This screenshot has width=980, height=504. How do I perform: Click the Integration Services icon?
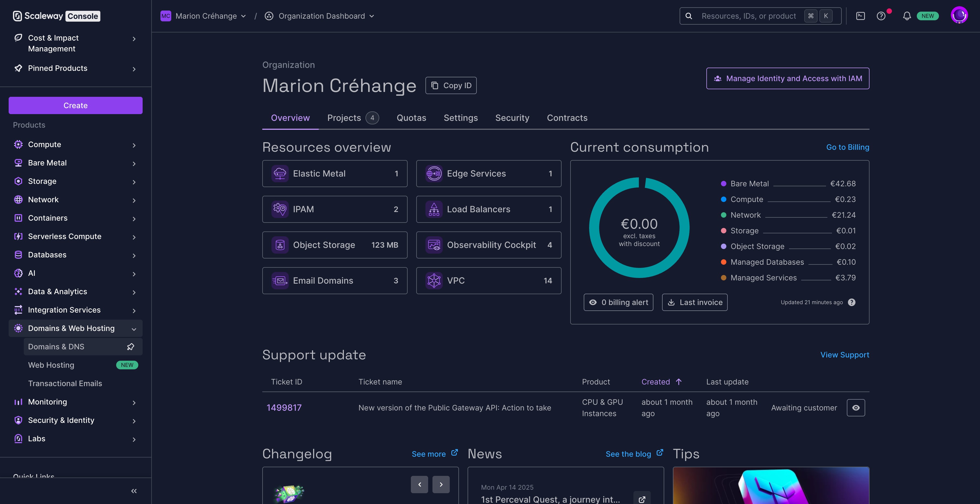[18, 310]
